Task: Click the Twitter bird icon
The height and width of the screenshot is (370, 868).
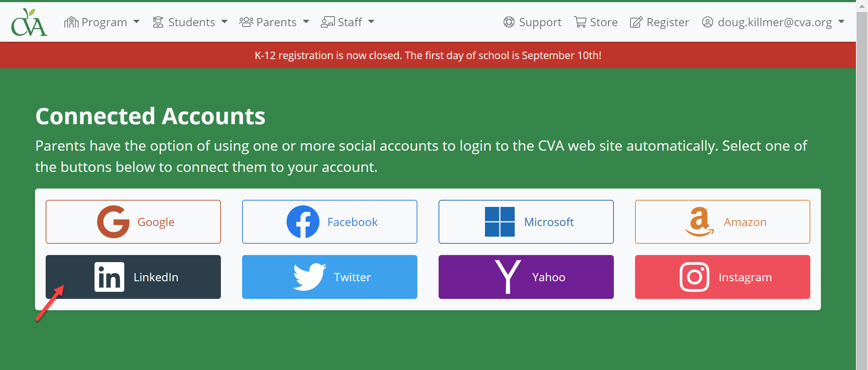Action: pos(309,277)
